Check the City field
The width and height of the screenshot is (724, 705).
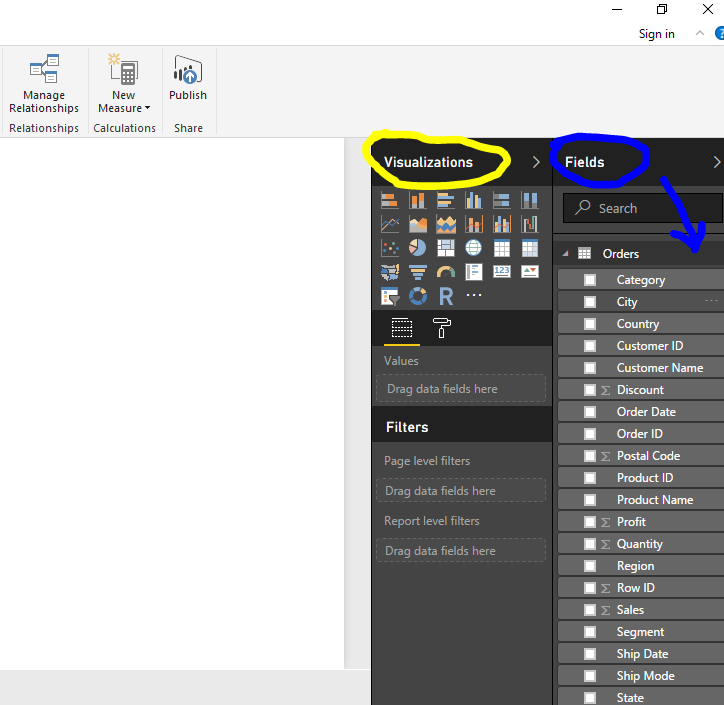tap(590, 302)
